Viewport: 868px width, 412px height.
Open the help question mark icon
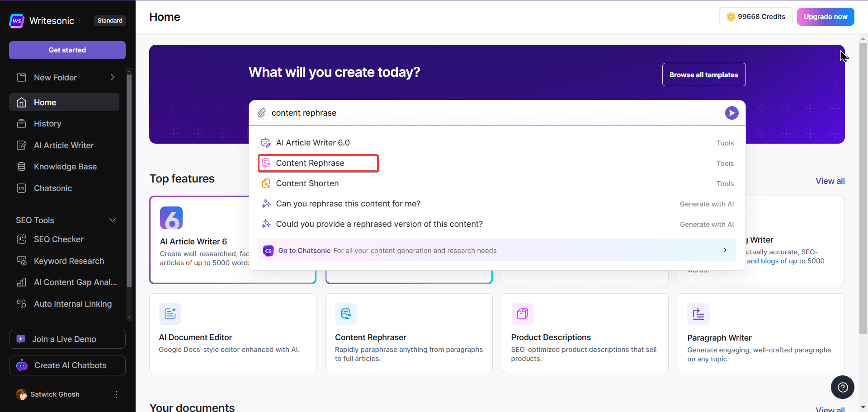(x=842, y=387)
